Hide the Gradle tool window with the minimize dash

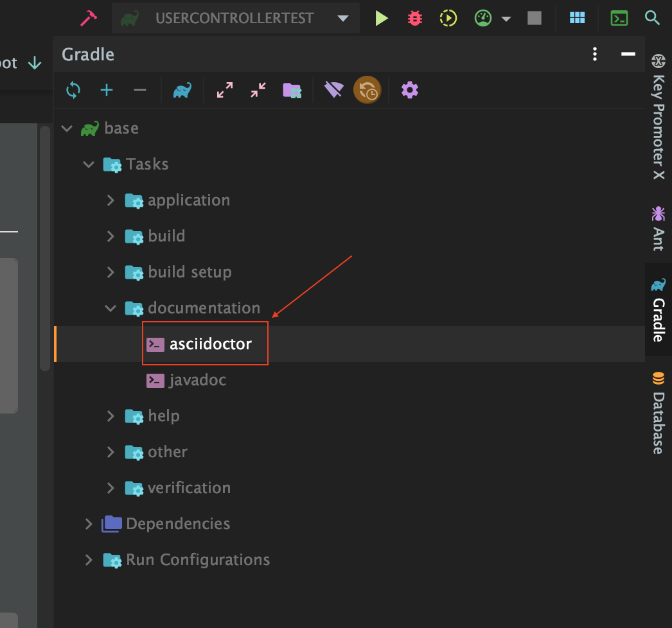[628, 53]
